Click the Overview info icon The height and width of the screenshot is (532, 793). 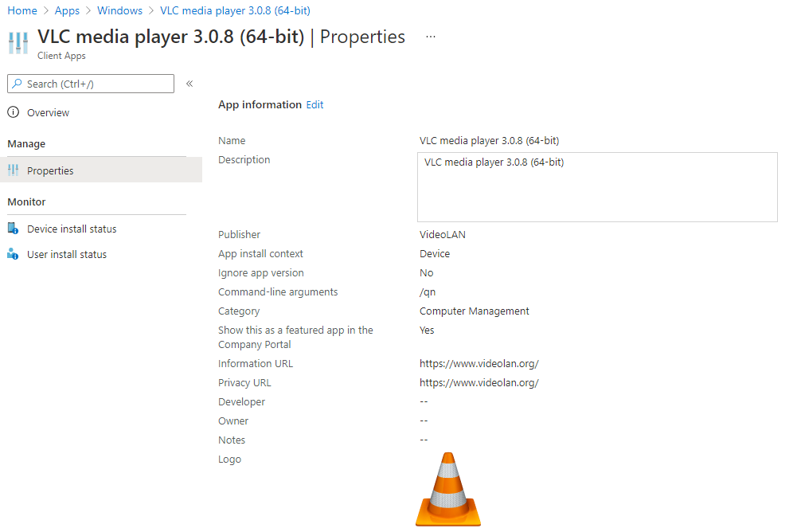point(14,112)
